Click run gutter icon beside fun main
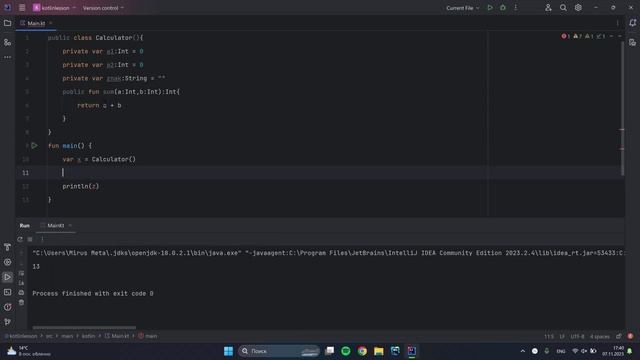The height and width of the screenshot is (360, 640). pyautogui.click(x=34, y=145)
